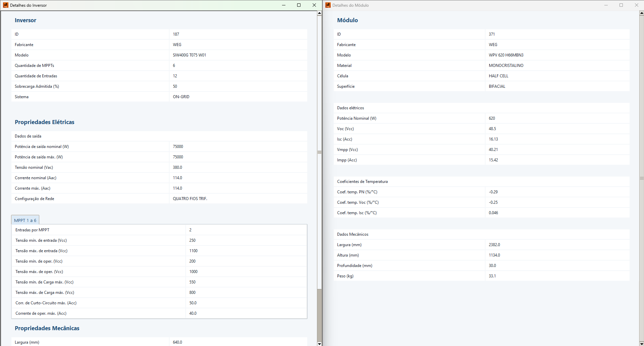Click the Peso (kg) value 33.1

pos(492,276)
